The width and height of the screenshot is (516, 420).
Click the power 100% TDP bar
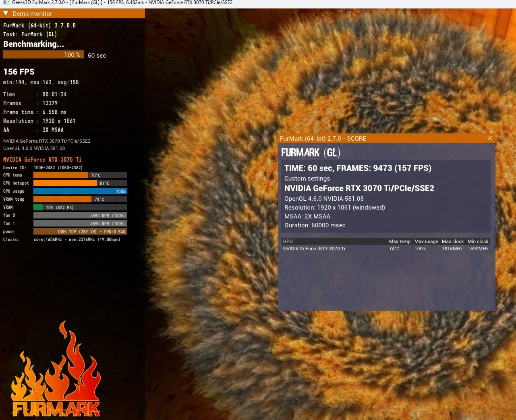pyautogui.click(x=80, y=231)
